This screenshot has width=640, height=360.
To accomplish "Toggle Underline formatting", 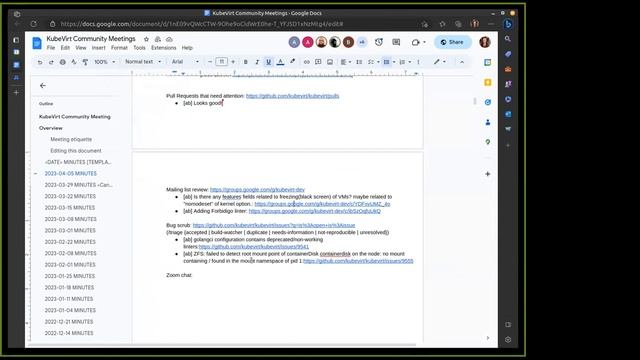I will click(269, 62).
